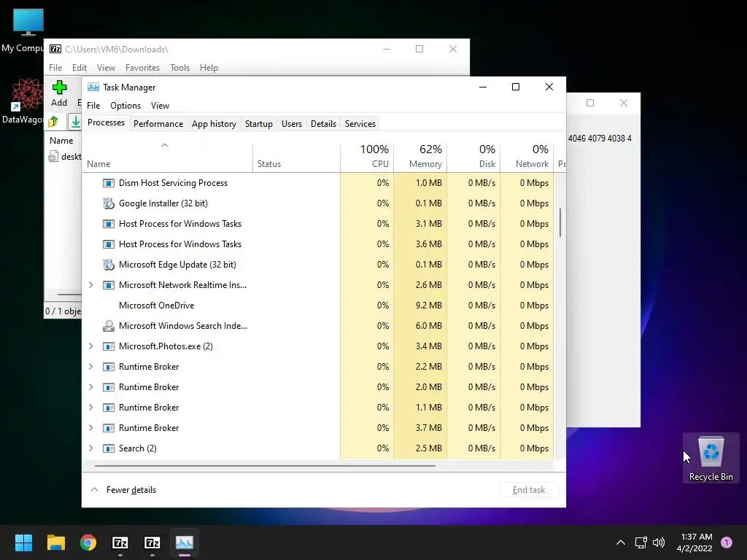Click the Dism Host Servicing Process icon
This screenshot has width=747, height=560.
pos(109,183)
